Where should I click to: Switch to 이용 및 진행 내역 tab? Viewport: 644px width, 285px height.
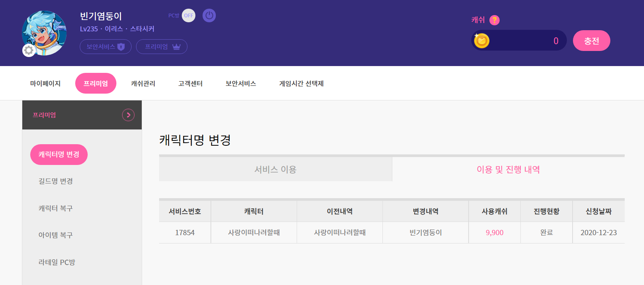click(508, 169)
